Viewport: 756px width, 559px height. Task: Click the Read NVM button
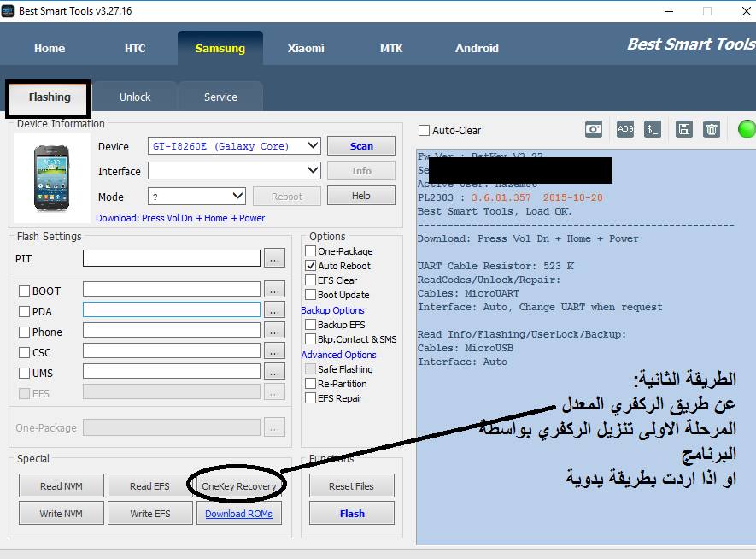[x=62, y=485]
